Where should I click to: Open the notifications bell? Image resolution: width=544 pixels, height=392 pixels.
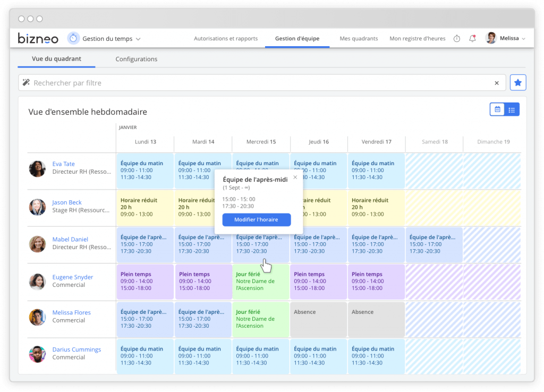[472, 38]
